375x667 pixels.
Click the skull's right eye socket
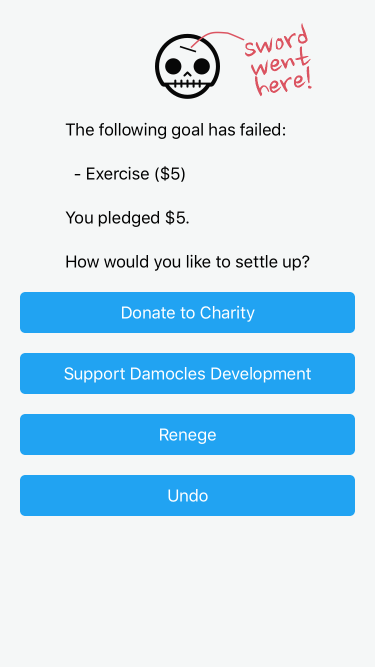pos(202,66)
